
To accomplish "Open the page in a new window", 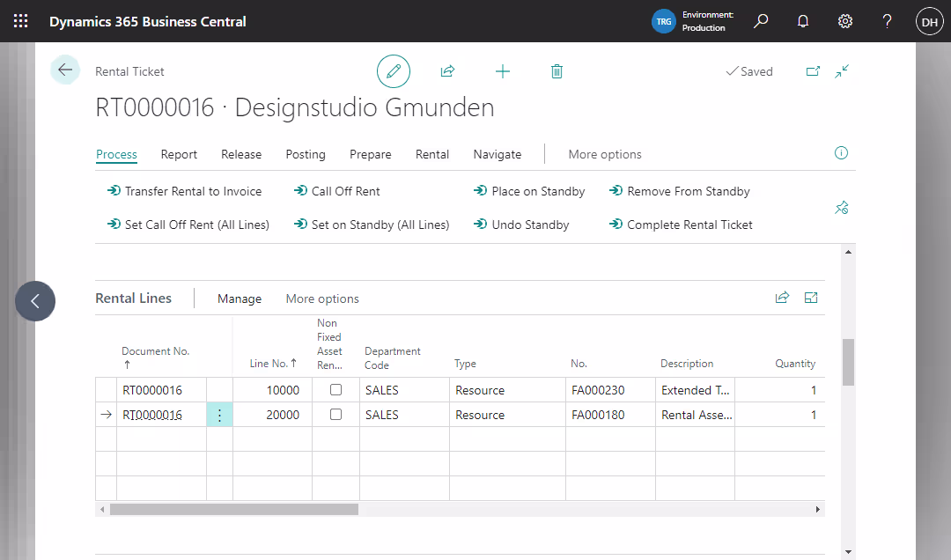I will [813, 71].
